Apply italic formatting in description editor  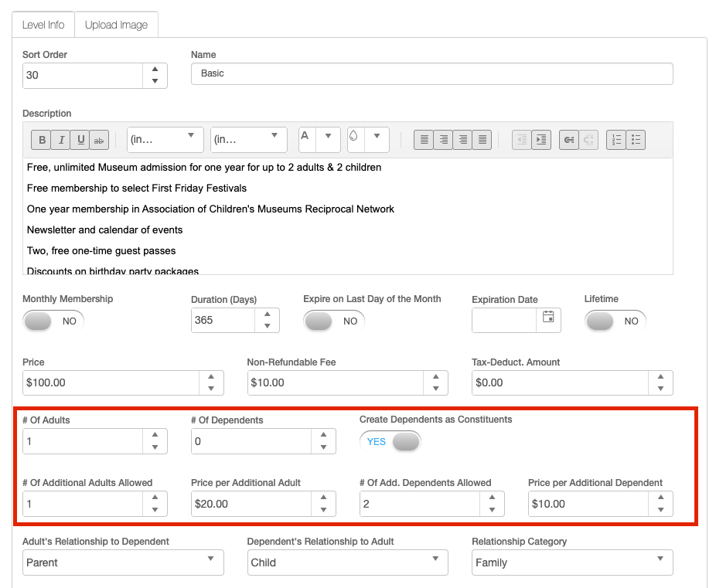[x=61, y=140]
